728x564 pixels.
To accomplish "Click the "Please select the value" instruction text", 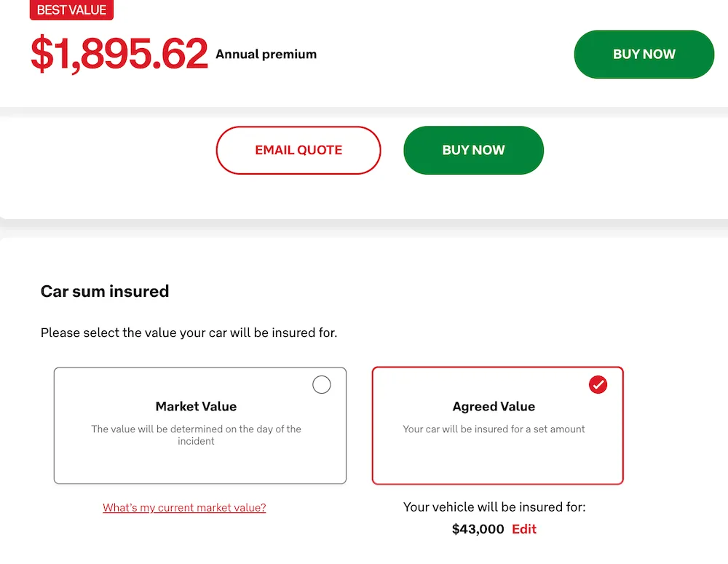I will coord(189,333).
